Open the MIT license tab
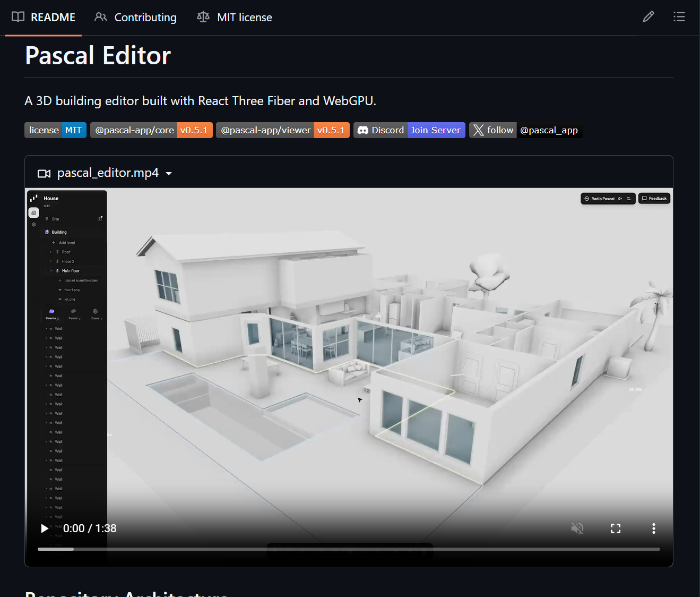Viewport: 700px width, 597px height. [x=234, y=17]
